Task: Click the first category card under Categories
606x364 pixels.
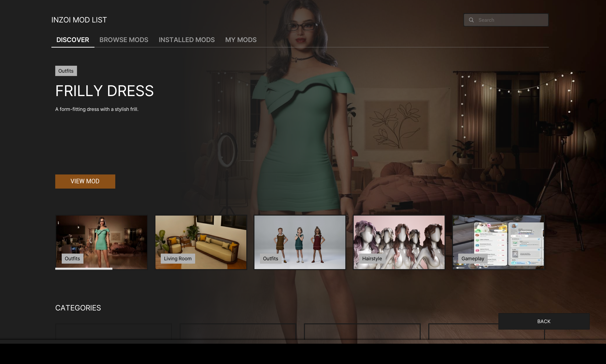Action: coord(113,332)
